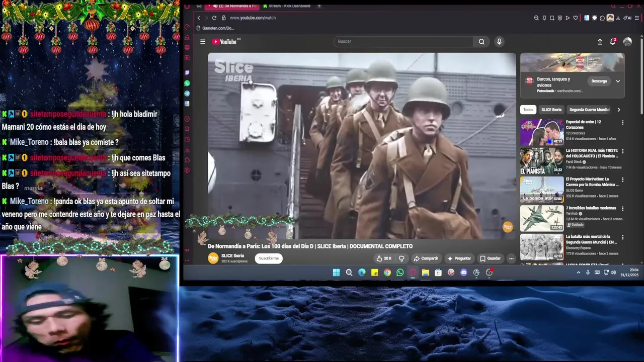
Task: Open El Pianista video thumbnail
Action: [x=542, y=161]
